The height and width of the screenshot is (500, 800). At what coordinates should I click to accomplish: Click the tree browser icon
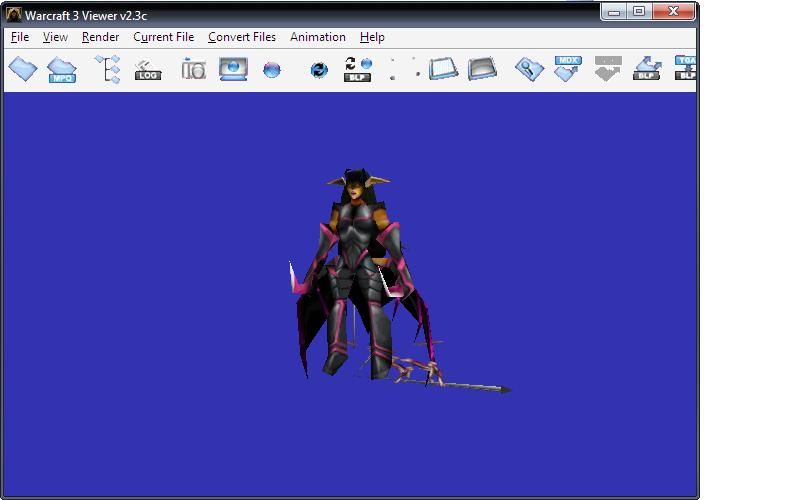[x=108, y=69]
